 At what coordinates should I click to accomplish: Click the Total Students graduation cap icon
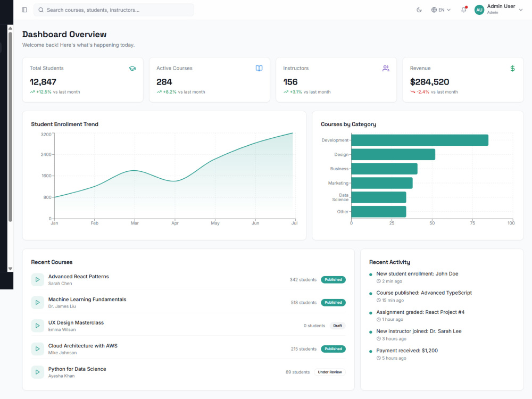pyautogui.click(x=132, y=68)
